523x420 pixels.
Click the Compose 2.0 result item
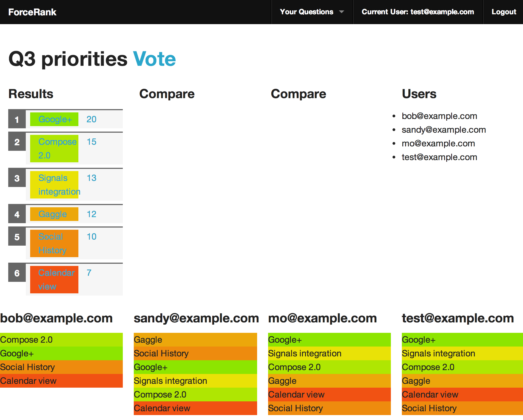point(54,148)
